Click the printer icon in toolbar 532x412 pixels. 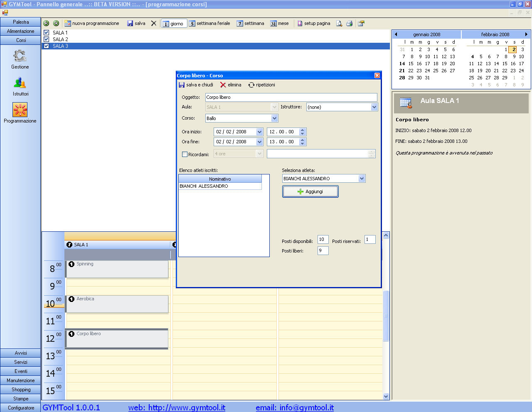pos(350,24)
